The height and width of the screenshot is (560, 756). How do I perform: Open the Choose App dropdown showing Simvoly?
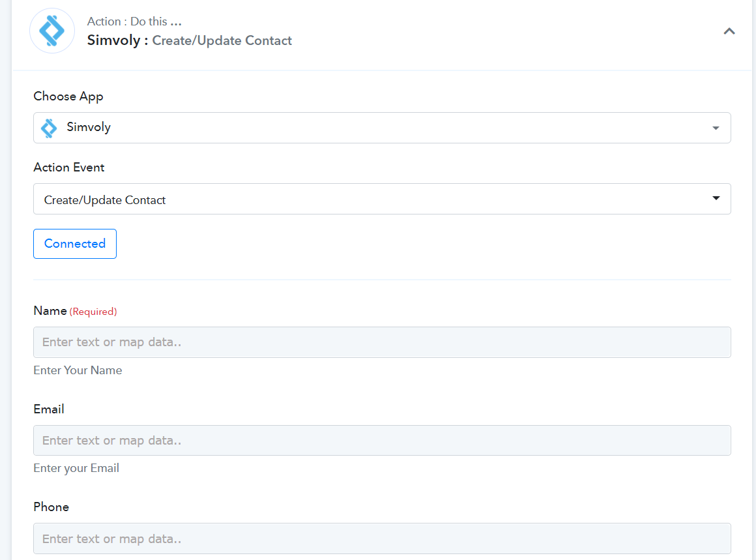382,128
